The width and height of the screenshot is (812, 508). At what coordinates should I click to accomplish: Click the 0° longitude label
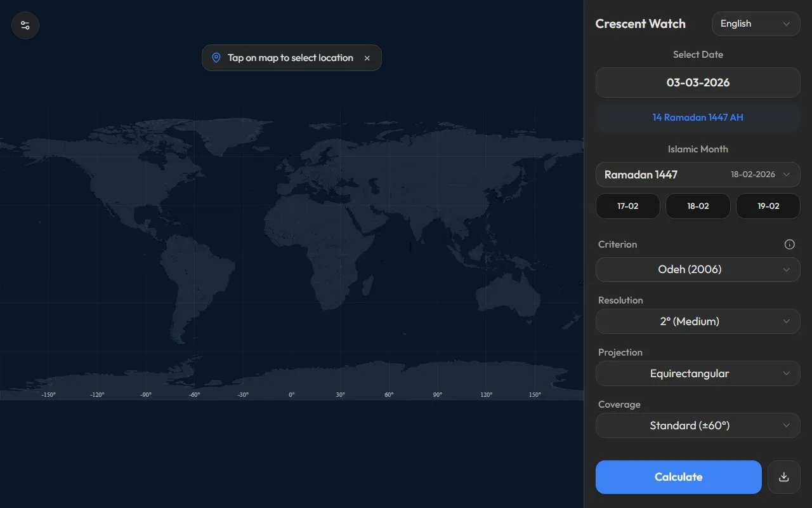pos(292,395)
